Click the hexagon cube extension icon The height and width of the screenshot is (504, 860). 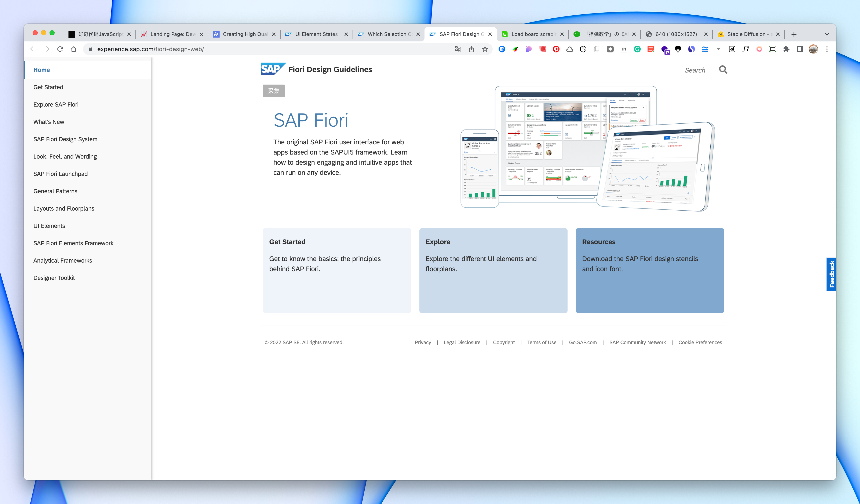[x=583, y=49]
